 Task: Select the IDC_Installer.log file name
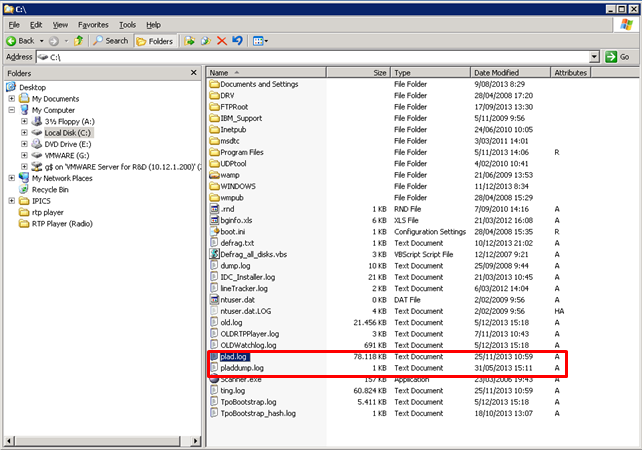coord(248,277)
